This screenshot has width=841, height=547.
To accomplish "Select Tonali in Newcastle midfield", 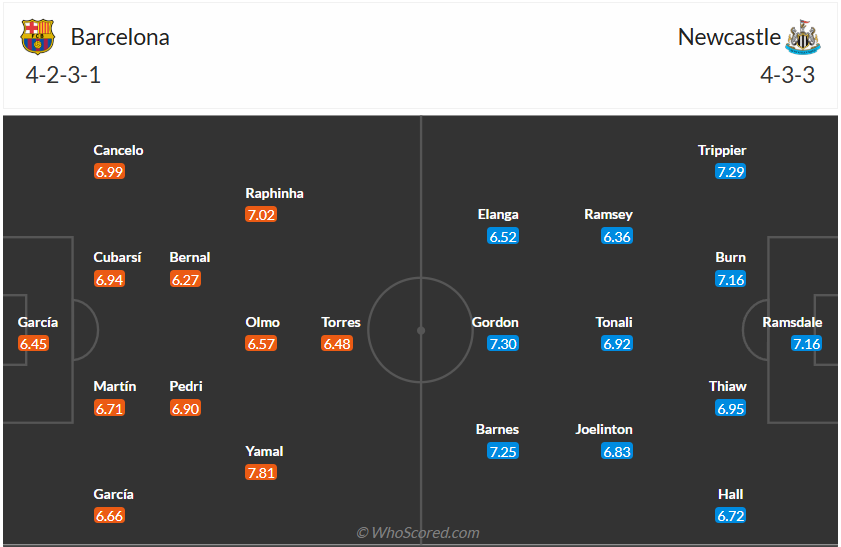I will [x=614, y=322].
